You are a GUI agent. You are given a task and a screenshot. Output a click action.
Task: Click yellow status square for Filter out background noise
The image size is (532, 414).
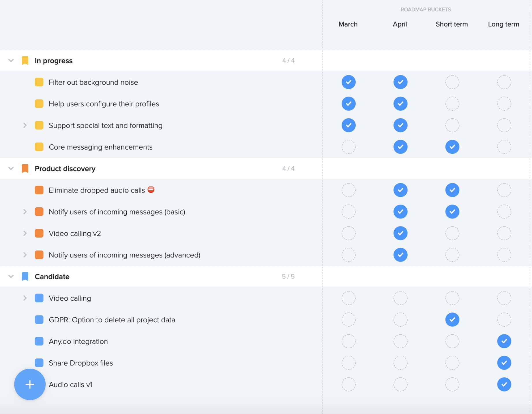(39, 82)
